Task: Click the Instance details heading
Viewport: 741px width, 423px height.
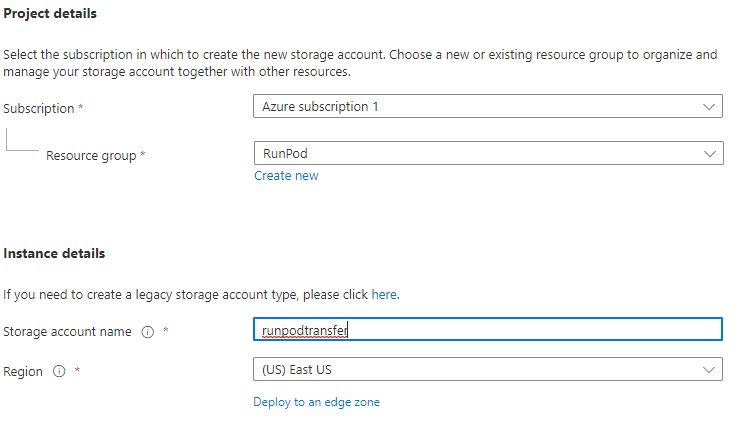Action: pyautogui.click(x=55, y=254)
